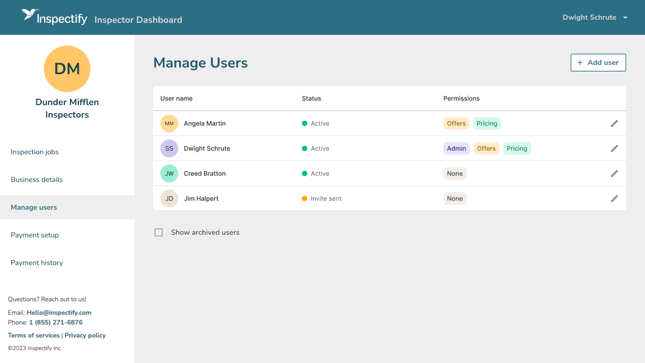Click orange Invite sent status dot
645x363 pixels.
pyautogui.click(x=304, y=198)
